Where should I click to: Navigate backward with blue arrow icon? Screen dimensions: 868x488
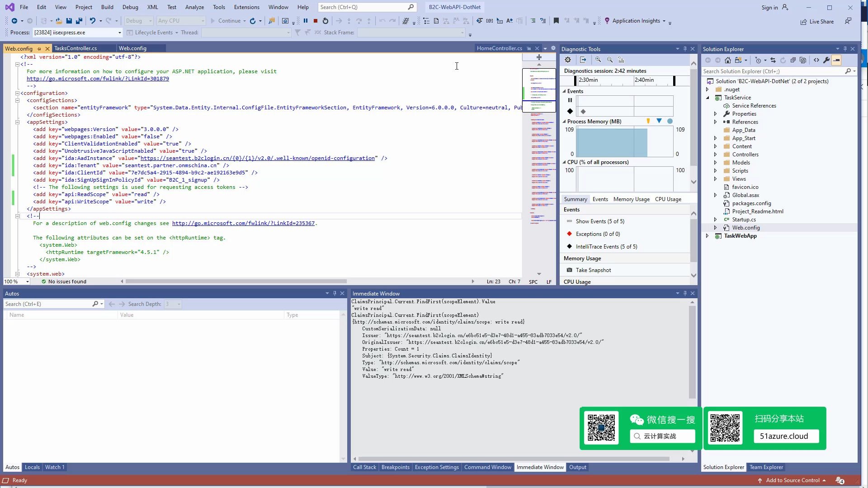click(x=14, y=21)
